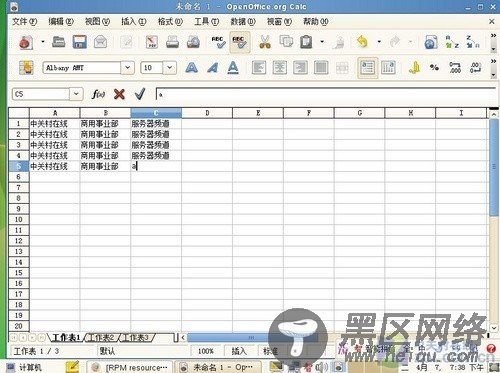
Task: Create a new document with the New icon
Action: pos(26,42)
